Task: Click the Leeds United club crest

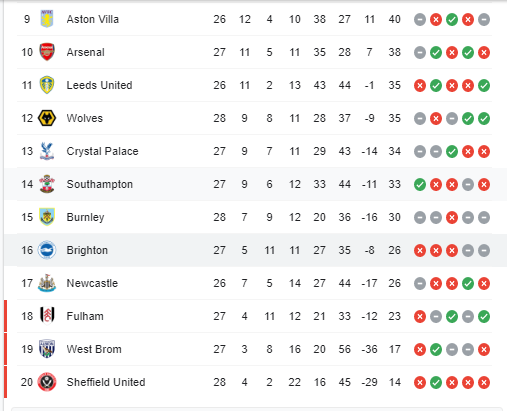Action: [x=47, y=85]
